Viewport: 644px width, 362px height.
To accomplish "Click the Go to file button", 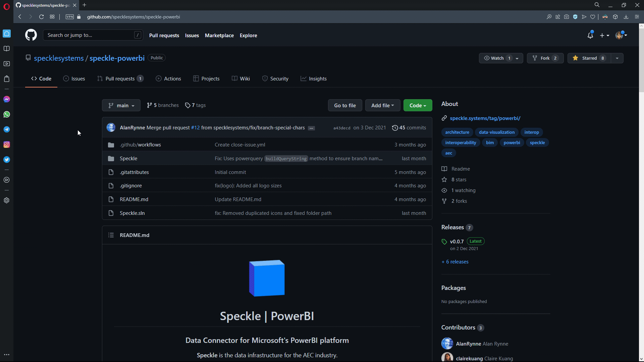I will tap(345, 106).
